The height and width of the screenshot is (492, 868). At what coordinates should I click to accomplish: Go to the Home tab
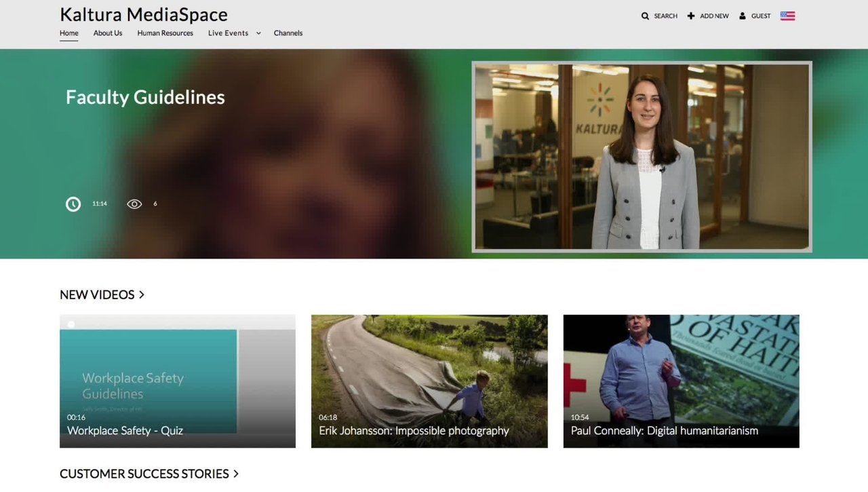coord(69,33)
